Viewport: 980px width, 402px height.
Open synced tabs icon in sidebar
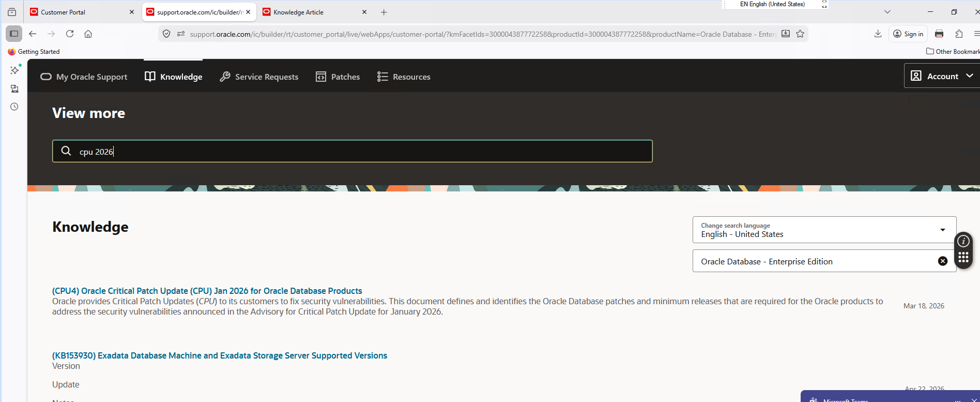pyautogui.click(x=14, y=88)
